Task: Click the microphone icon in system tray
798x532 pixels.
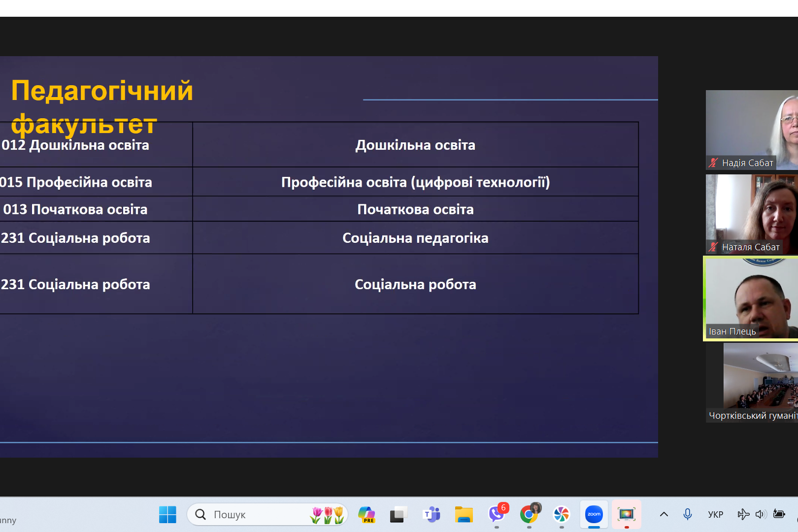Action: tap(688, 515)
